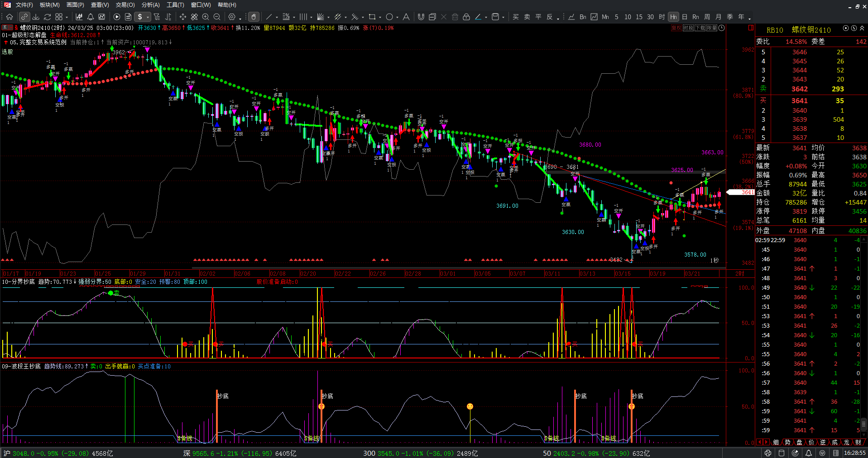This screenshot has width=868, height=458.
Task: Click the 平 (close position) button
Action: 538,17
